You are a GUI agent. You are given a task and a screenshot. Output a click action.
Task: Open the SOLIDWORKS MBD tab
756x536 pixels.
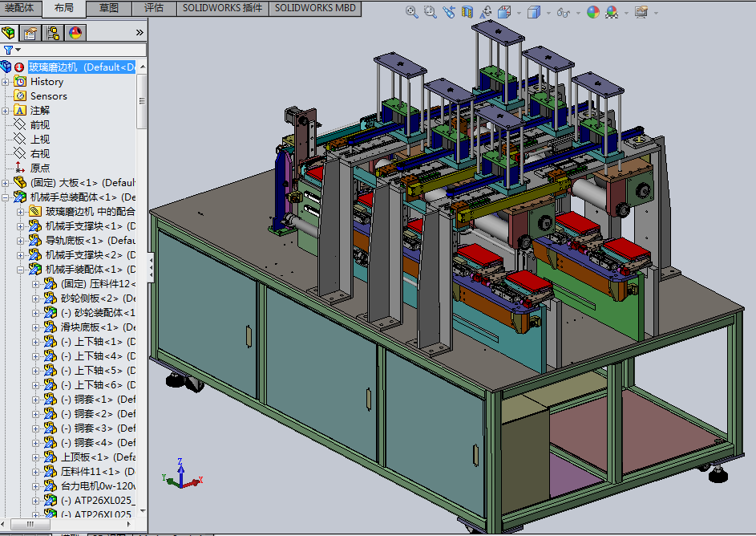tap(314, 8)
